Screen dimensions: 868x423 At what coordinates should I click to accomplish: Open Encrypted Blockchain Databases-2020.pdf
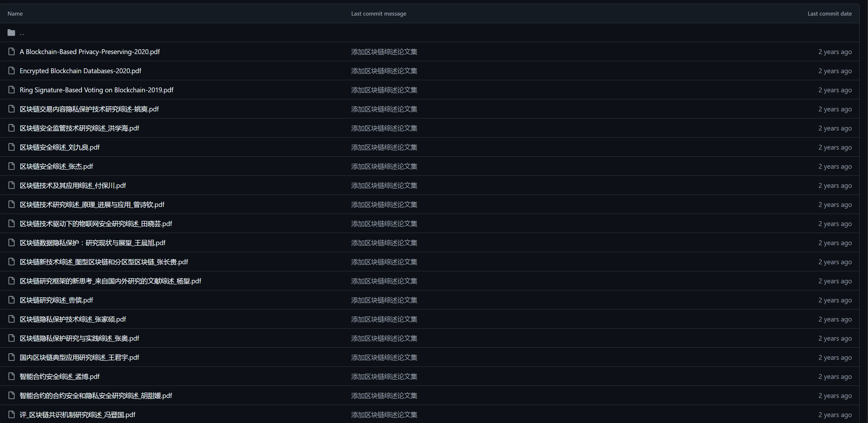click(x=80, y=71)
